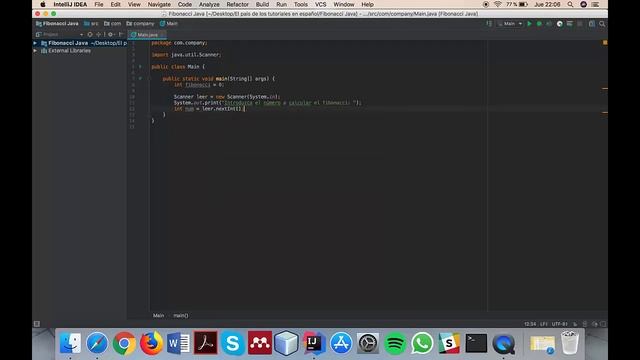Viewport: 640px width, 360px height.
Task: Click the run gutter arrow beside class Main
Action: 140,67
